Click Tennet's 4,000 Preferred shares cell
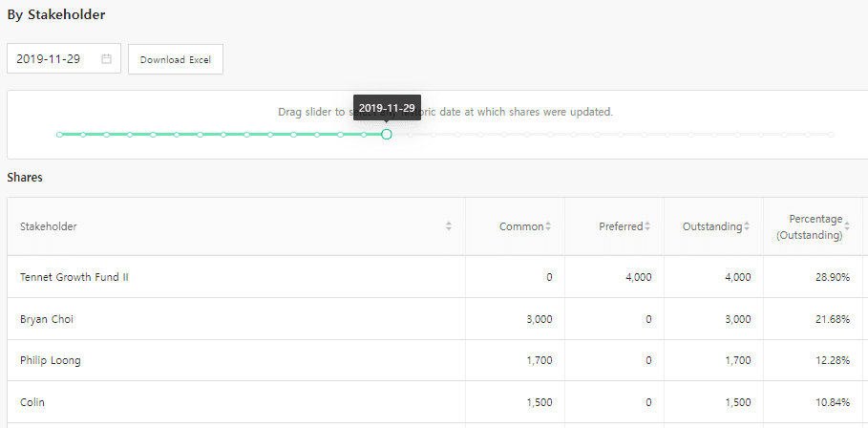The width and height of the screenshot is (868, 428). 614,277
